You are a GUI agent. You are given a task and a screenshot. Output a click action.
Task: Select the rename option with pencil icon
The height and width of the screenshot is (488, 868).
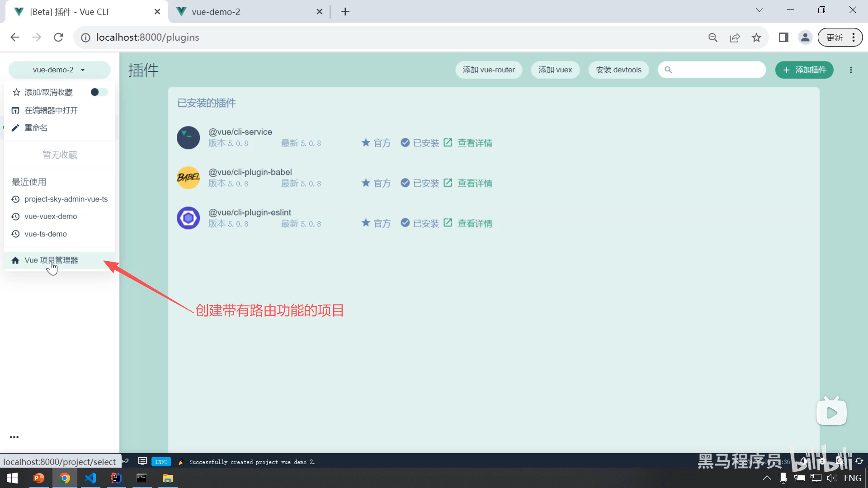point(36,128)
